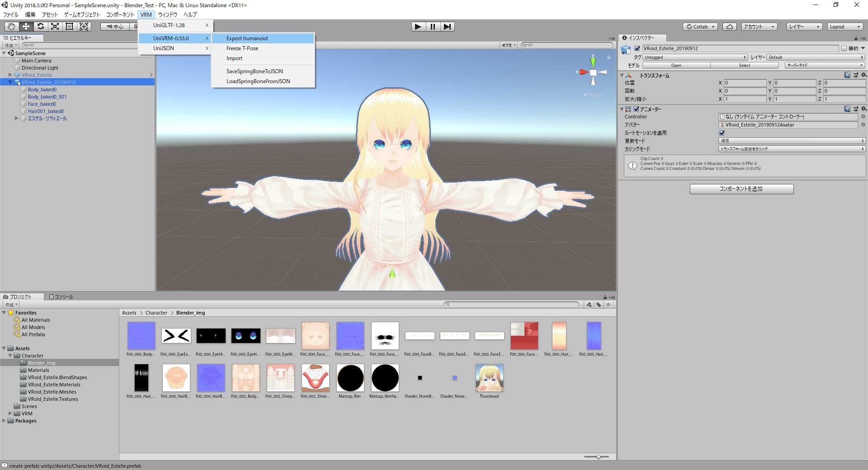The height and width of the screenshot is (470, 868).
Task: Open Transform component help icon
Action: (847, 75)
